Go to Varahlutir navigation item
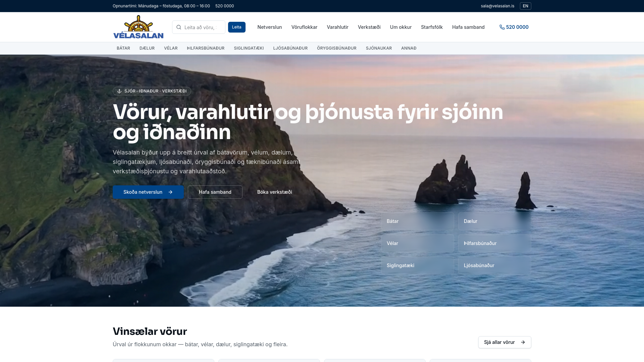 coord(337,27)
